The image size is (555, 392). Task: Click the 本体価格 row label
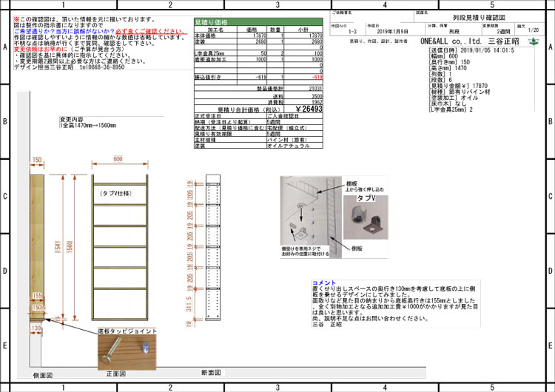(x=205, y=36)
